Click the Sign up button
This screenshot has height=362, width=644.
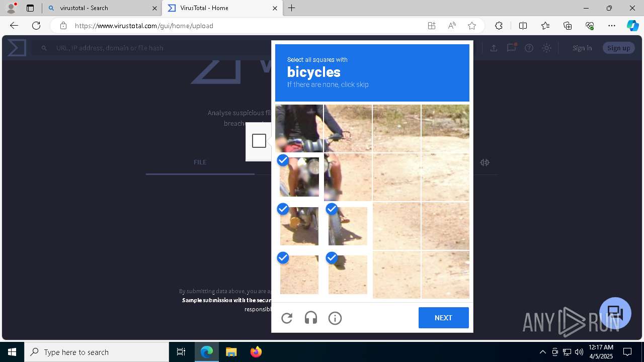pos(618,48)
